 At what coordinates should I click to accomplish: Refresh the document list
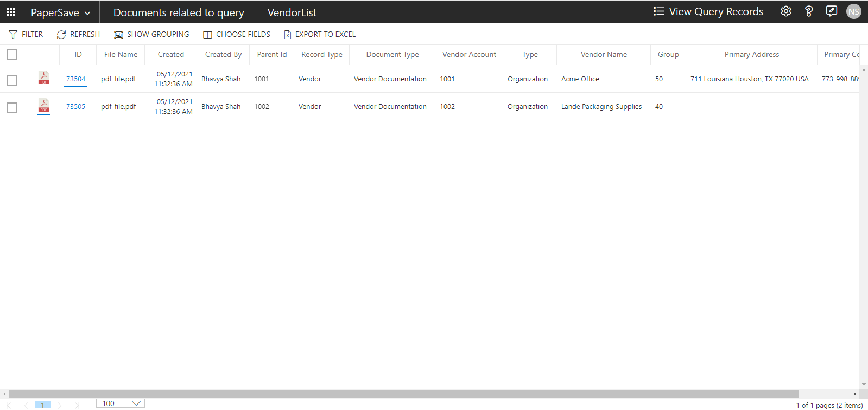pyautogui.click(x=78, y=34)
